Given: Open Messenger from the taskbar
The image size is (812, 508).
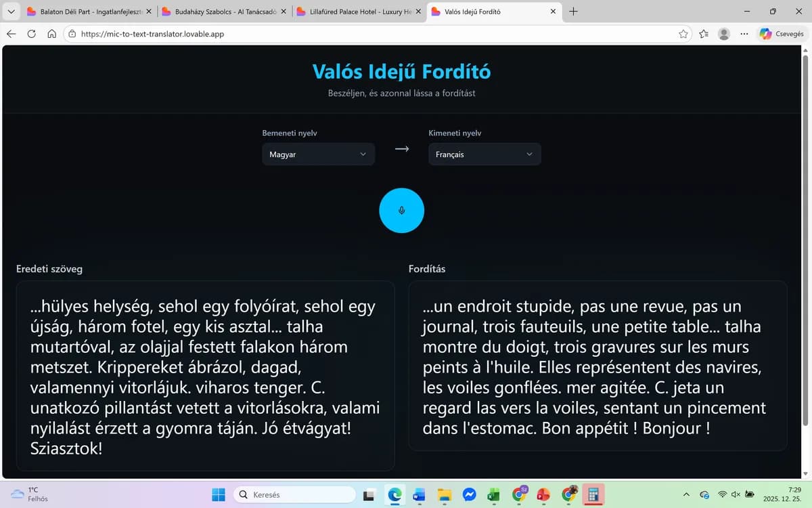Looking at the screenshot, I should click(469, 495).
